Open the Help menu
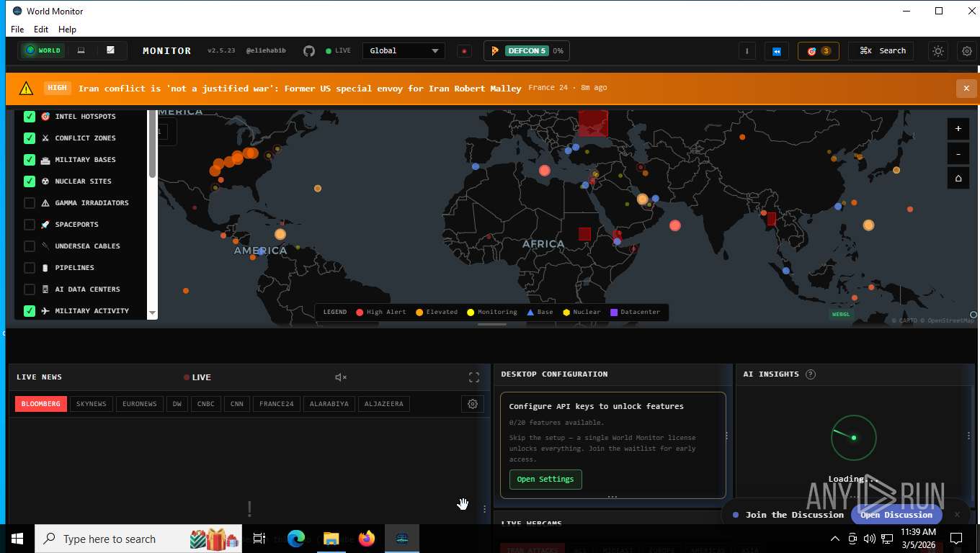This screenshot has width=980, height=553. [x=67, y=30]
